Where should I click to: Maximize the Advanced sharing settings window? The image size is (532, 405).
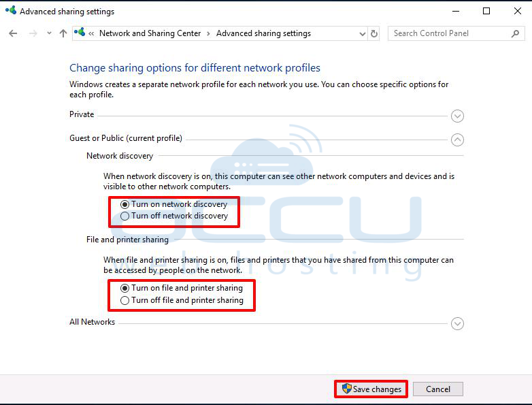pos(486,11)
